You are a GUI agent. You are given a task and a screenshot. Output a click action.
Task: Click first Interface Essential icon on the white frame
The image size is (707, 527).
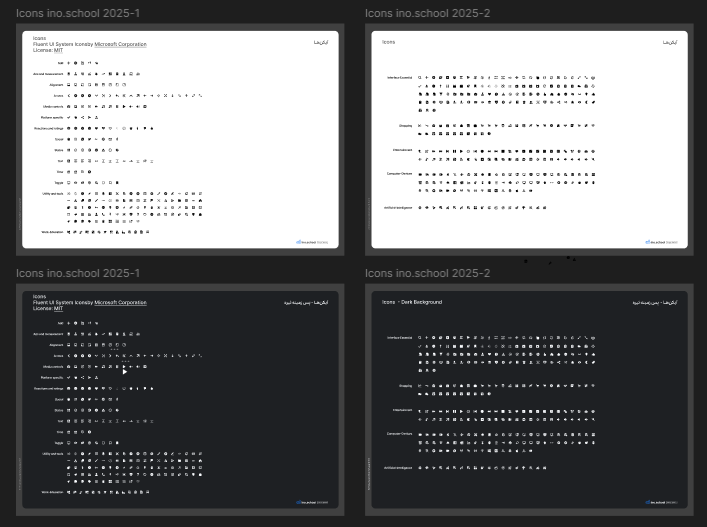(421, 77)
